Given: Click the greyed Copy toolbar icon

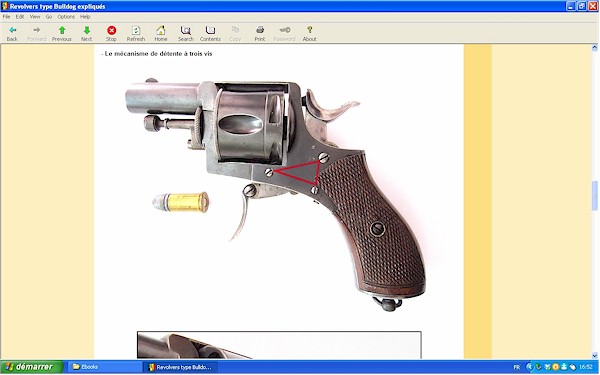Looking at the screenshot, I should pos(235,33).
